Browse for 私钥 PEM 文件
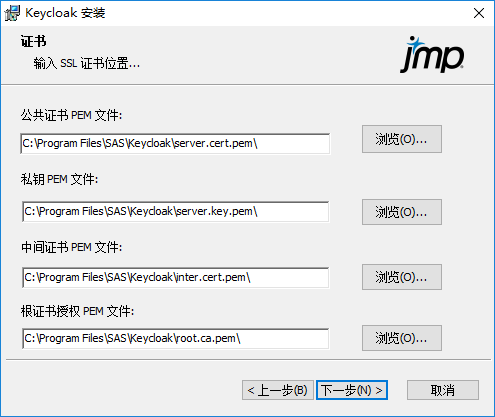The width and height of the screenshot is (495, 417). click(402, 212)
